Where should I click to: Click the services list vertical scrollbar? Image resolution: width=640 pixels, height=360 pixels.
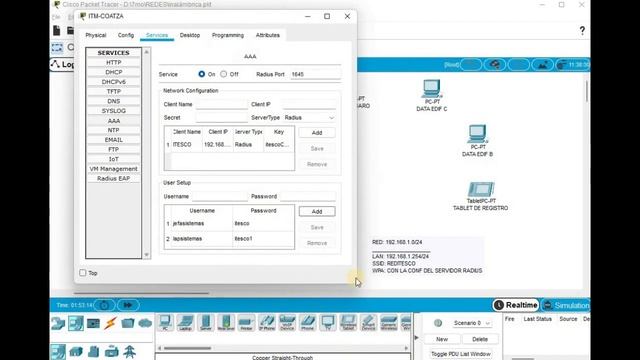(x=147, y=153)
